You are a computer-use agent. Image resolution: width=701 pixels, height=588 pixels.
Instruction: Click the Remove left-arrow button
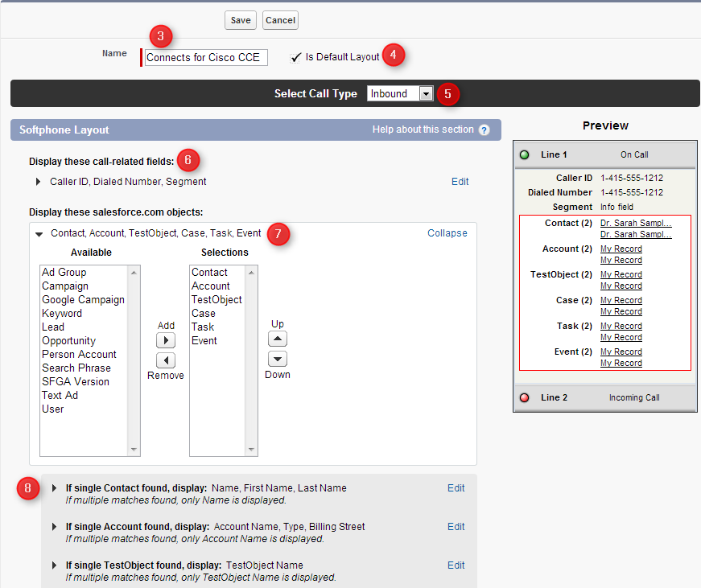click(x=166, y=360)
